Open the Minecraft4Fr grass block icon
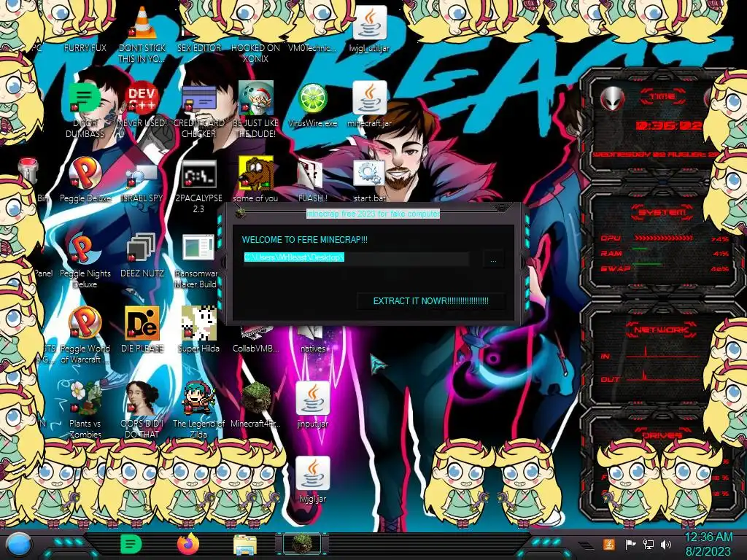Image resolution: width=747 pixels, height=560 pixels. tap(256, 398)
